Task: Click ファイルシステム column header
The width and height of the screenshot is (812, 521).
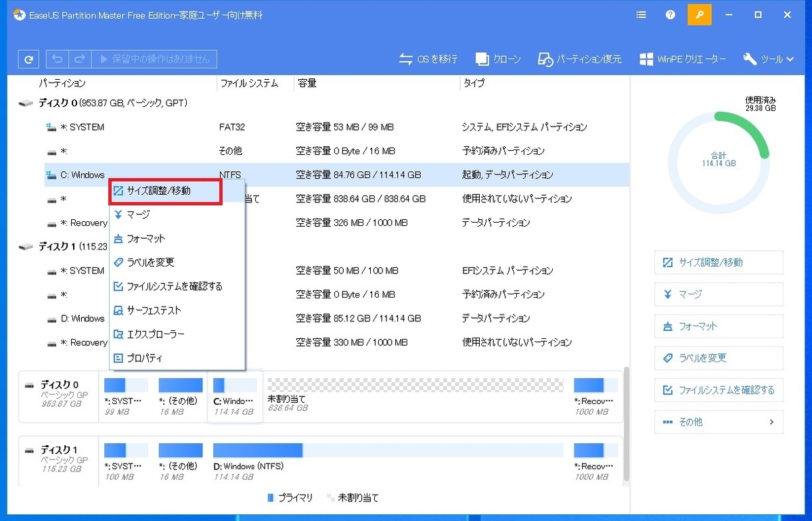Action: (x=248, y=83)
